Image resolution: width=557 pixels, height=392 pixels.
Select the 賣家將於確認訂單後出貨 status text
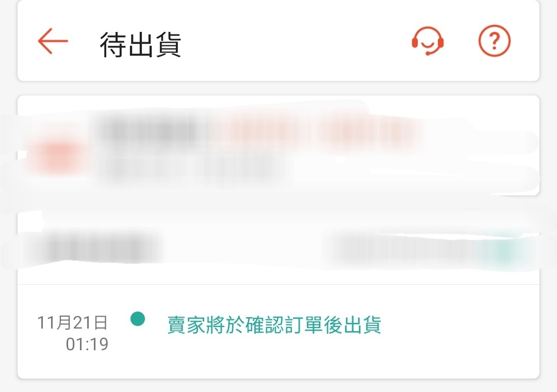click(274, 325)
